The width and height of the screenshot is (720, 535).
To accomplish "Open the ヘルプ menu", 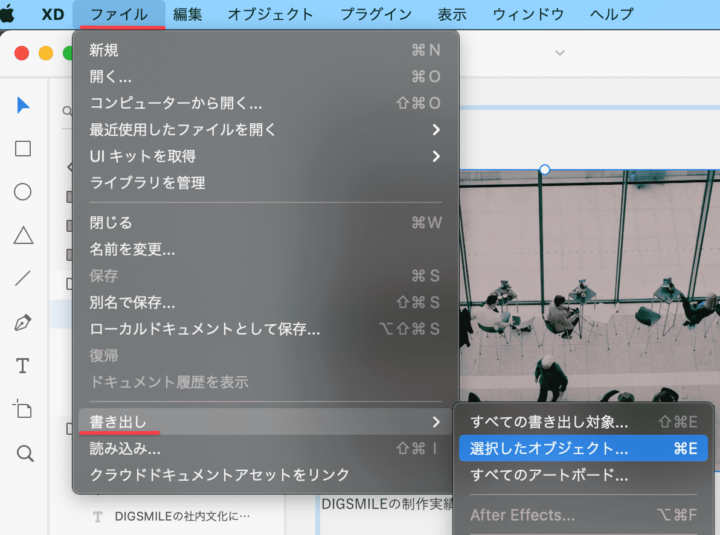I will click(x=612, y=14).
